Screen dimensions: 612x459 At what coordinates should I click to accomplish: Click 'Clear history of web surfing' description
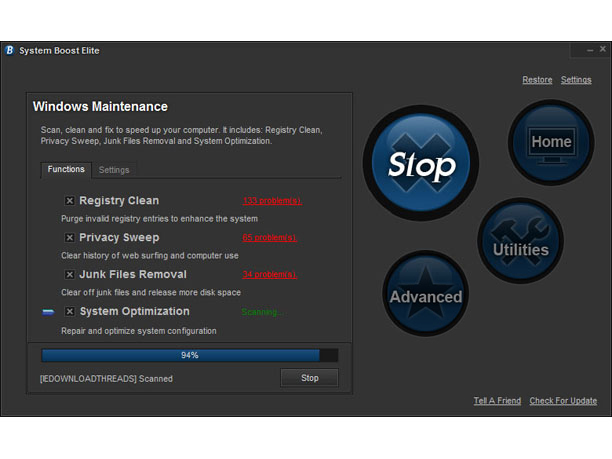(149, 256)
